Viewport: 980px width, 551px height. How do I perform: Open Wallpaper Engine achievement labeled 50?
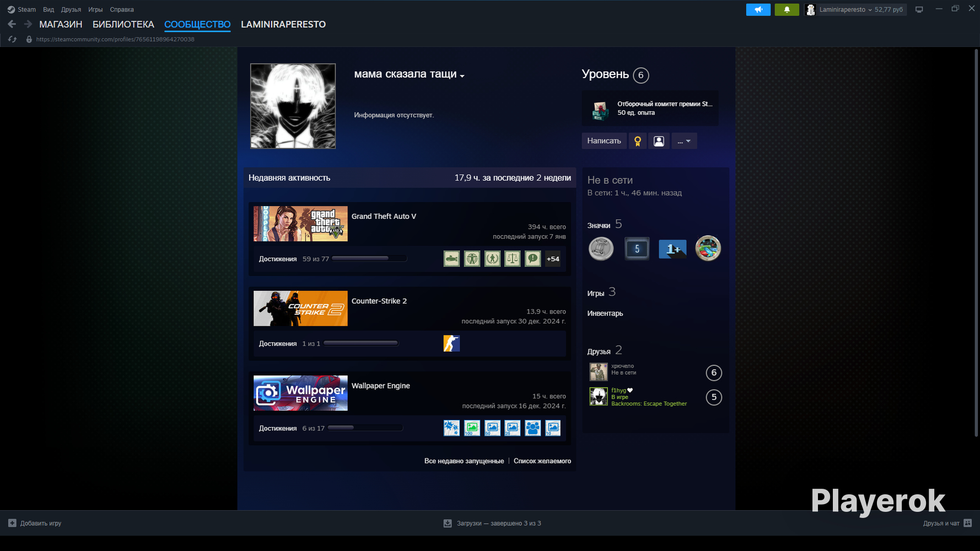coord(492,428)
